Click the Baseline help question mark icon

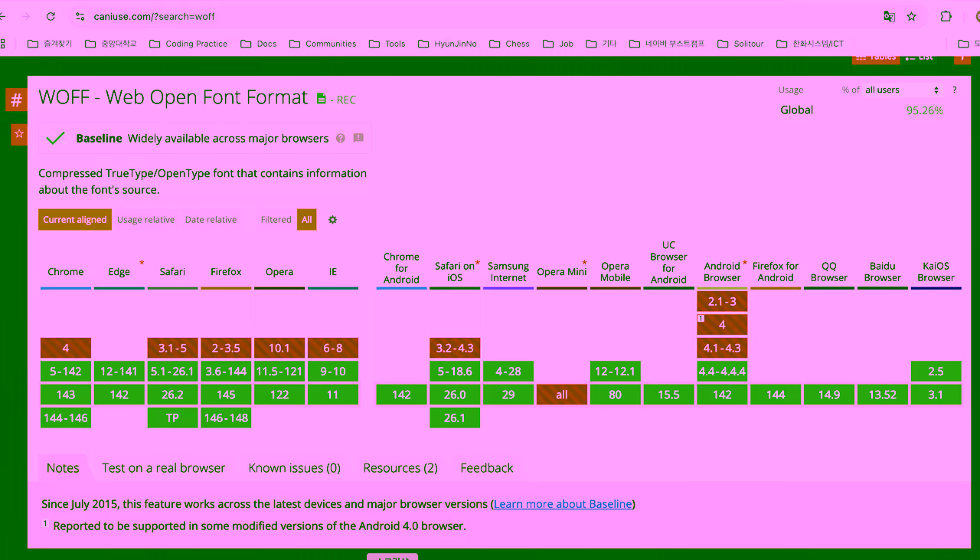[x=341, y=139]
